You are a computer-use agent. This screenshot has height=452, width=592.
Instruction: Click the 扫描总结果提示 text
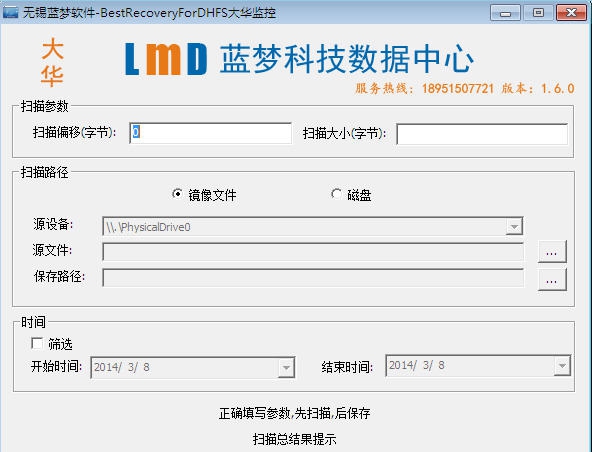click(294, 439)
